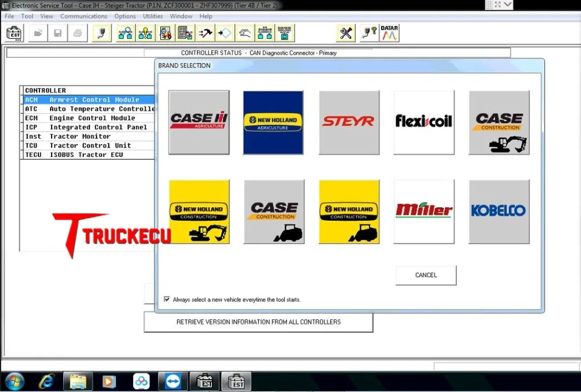Select New Holland Agriculture brand

click(274, 123)
